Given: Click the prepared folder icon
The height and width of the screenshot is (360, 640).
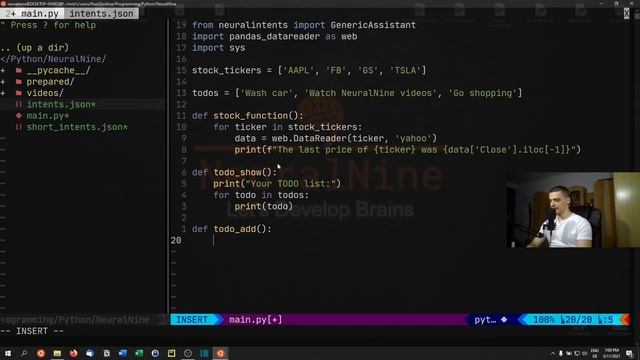Looking at the screenshot, I should (19, 82).
